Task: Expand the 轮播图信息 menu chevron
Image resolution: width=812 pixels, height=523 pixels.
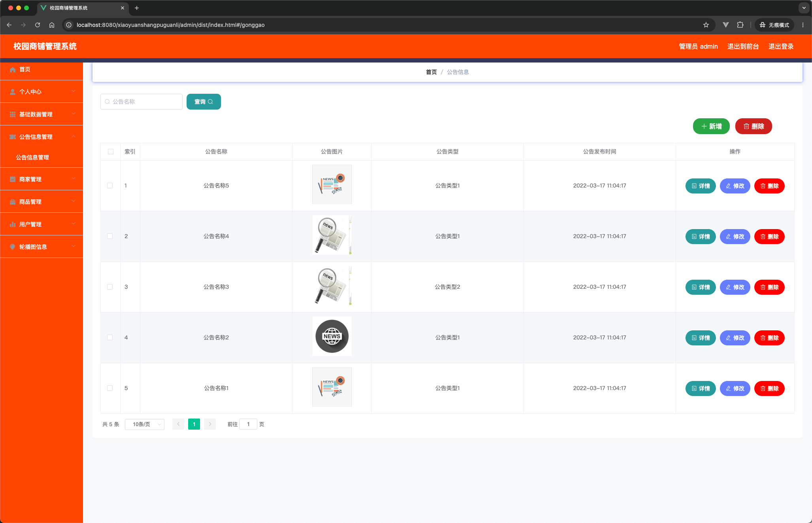Action: 74,246
